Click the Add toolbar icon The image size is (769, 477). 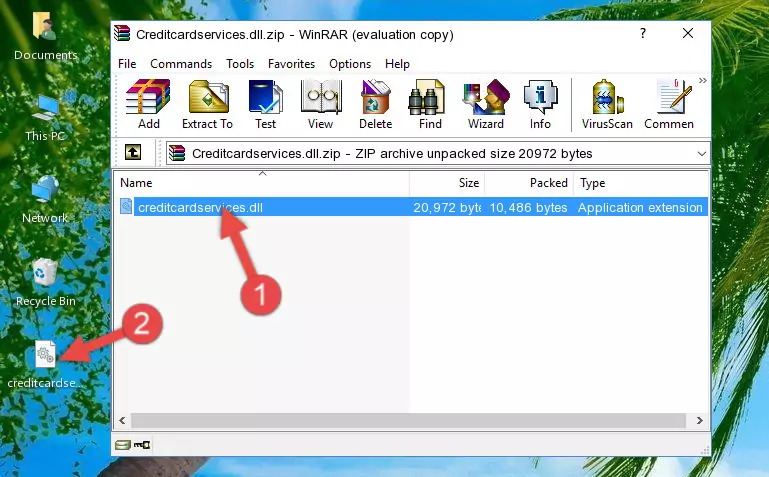tap(148, 104)
